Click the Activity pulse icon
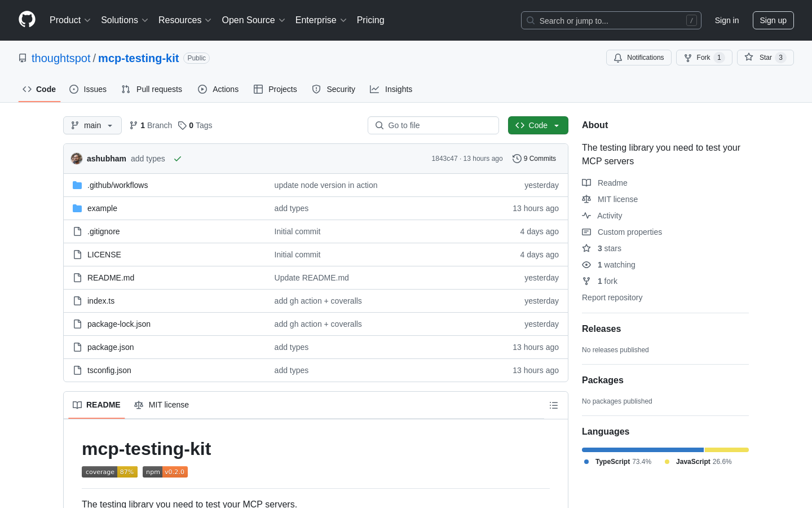Screen dimensions: 812x508 (x=586, y=216)
